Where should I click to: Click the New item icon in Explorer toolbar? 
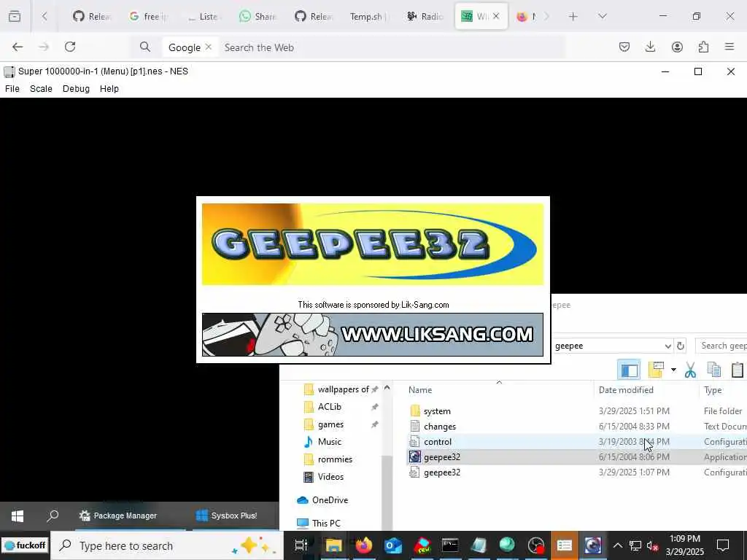656,370
